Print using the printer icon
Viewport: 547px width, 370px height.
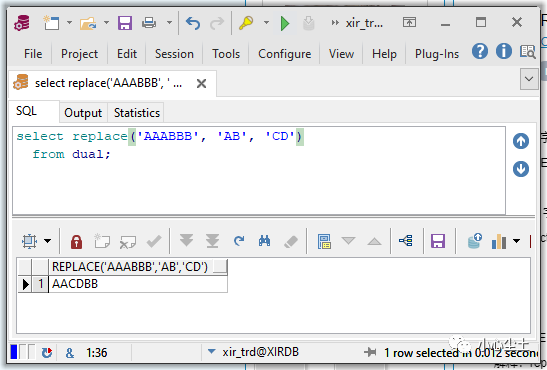(149, 23)
